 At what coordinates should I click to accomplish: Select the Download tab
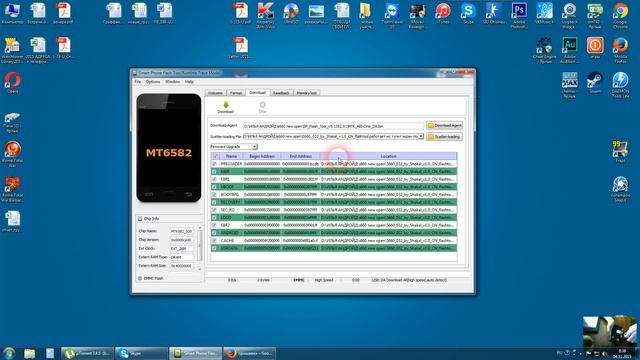coord(258,93)
